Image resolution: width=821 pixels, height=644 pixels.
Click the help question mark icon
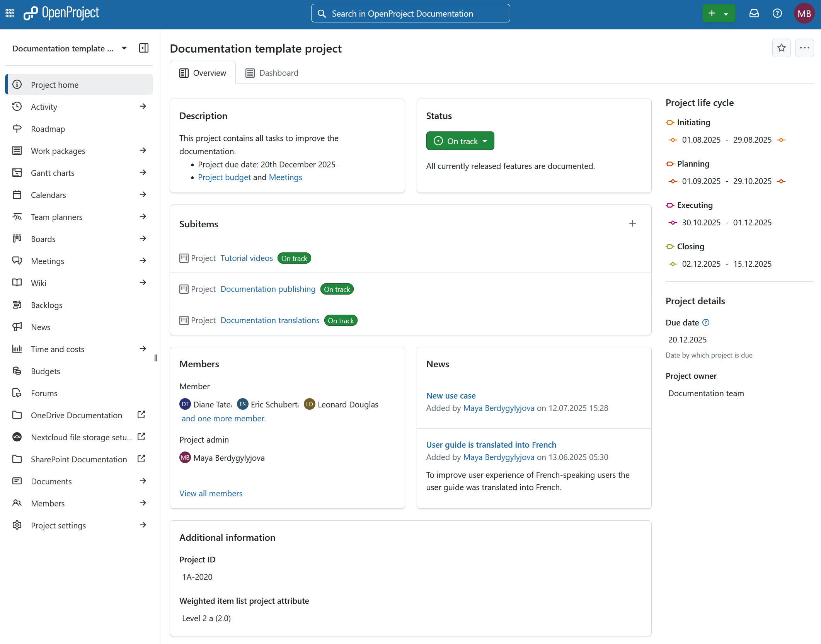point(777,14)
